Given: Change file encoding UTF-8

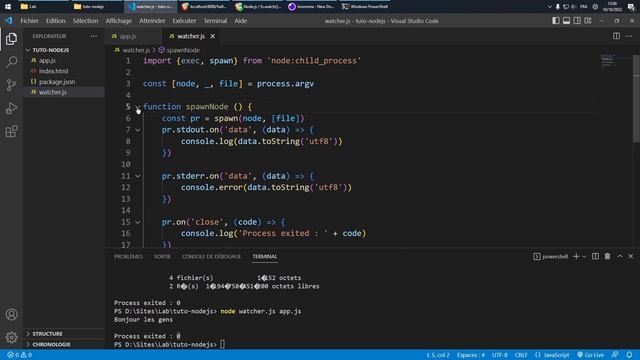Looking at the screenshot, I should pyautogui.click(x=500, y=355).
